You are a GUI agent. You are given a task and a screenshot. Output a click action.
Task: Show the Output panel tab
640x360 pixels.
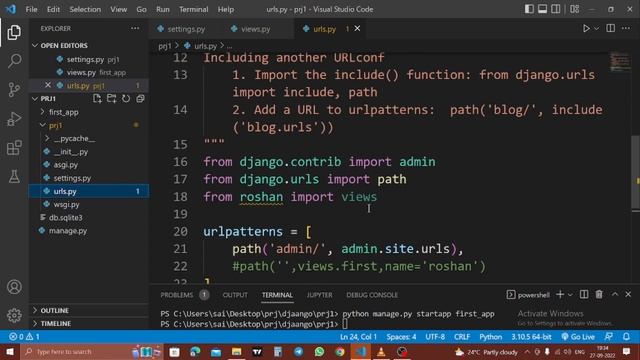pos(235,295)
